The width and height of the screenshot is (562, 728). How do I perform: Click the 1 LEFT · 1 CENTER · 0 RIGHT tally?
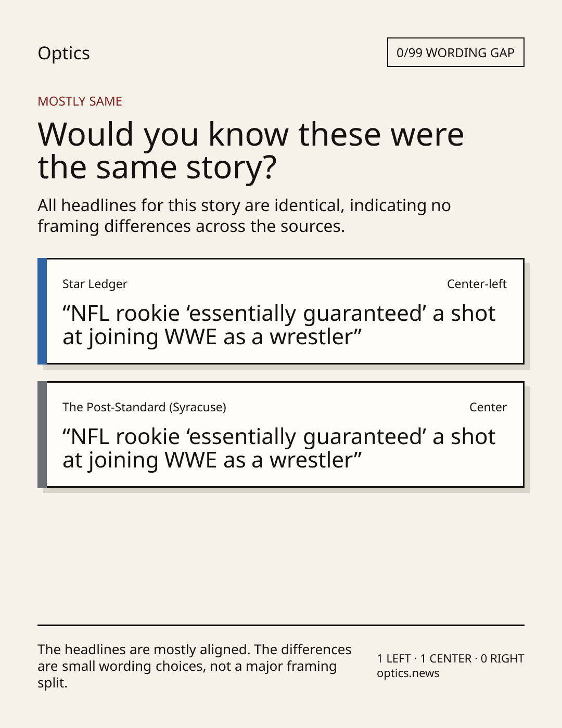tap(450, 658)
